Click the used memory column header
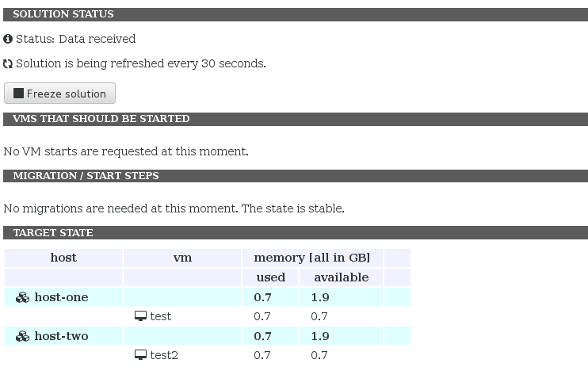The height and width of the screenshot is (390, 588). click(x=270, y=277)
